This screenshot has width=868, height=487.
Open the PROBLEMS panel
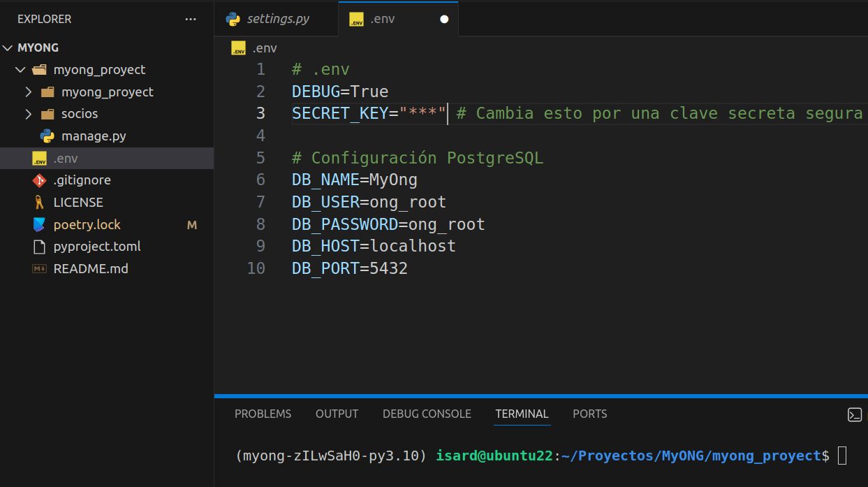[x=263, y=414]
